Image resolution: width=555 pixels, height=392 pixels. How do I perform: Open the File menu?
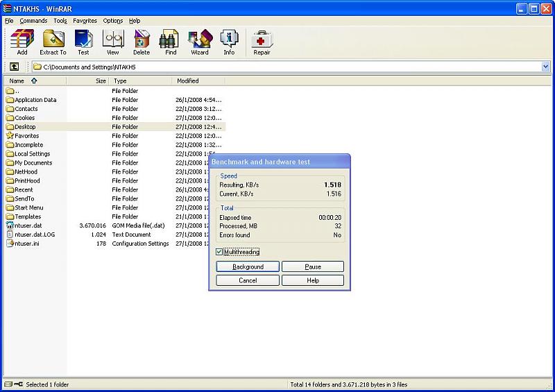coord(9,21)
